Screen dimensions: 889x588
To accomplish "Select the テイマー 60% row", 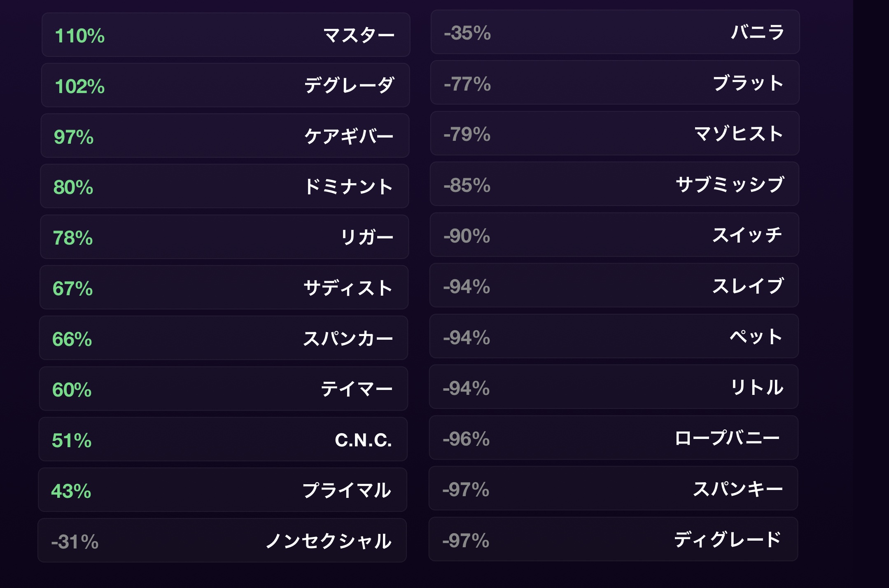I will [224, 389].
